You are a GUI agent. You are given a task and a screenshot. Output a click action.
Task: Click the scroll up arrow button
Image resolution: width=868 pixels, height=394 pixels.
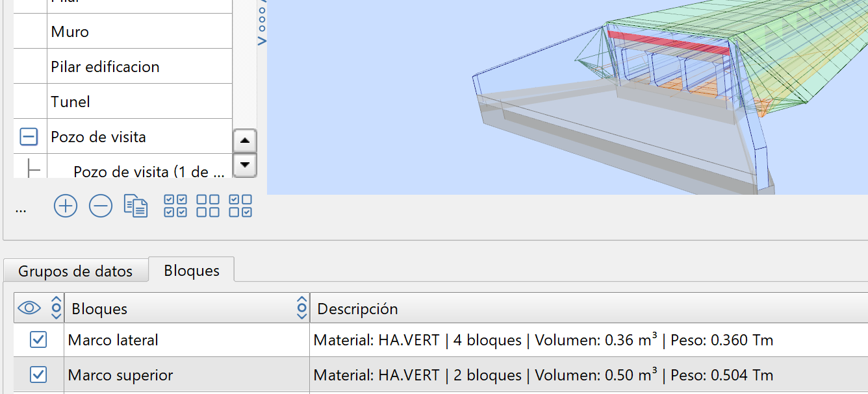[x=244, y=140]
